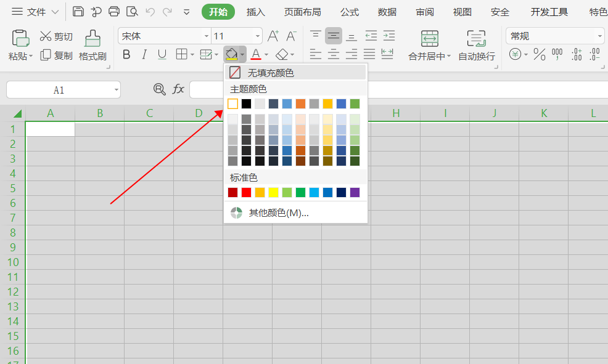
Task: Click the Print icon
Action: pyautogui.click(x=114, y=12)
